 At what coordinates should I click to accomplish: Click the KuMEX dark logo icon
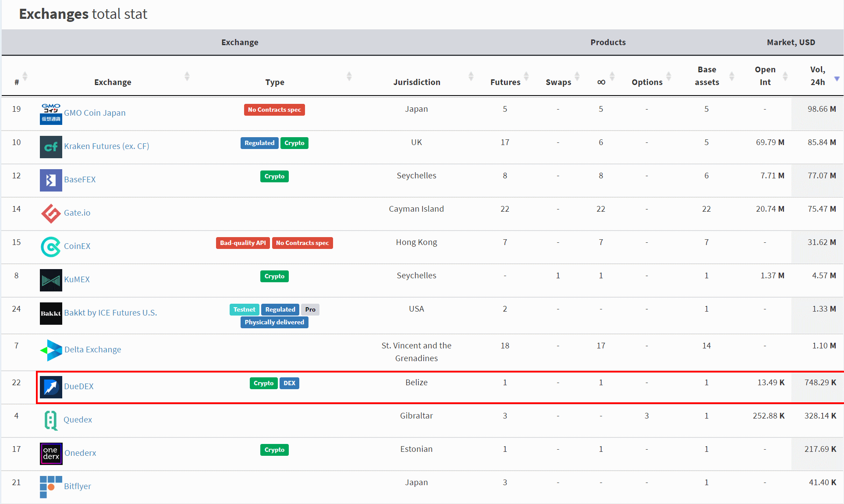click(51, 280)
